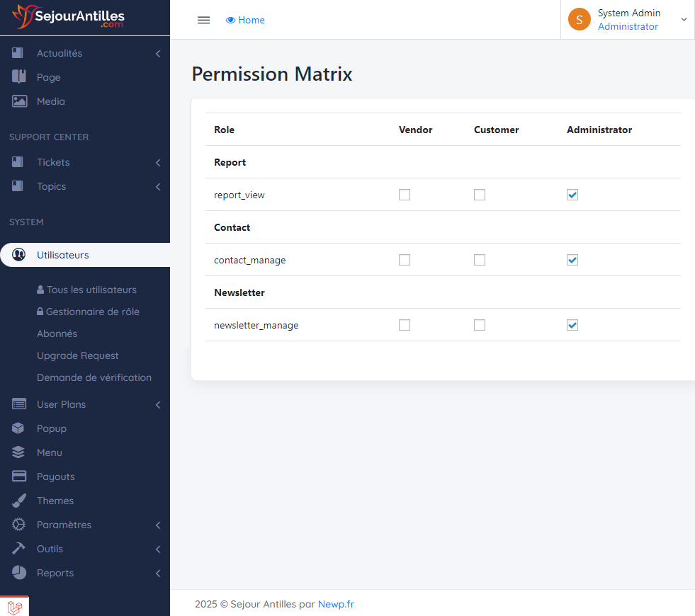695x616 pixels.
Task: Click the Themes paintbrush icon
Action: coord(19,501)
